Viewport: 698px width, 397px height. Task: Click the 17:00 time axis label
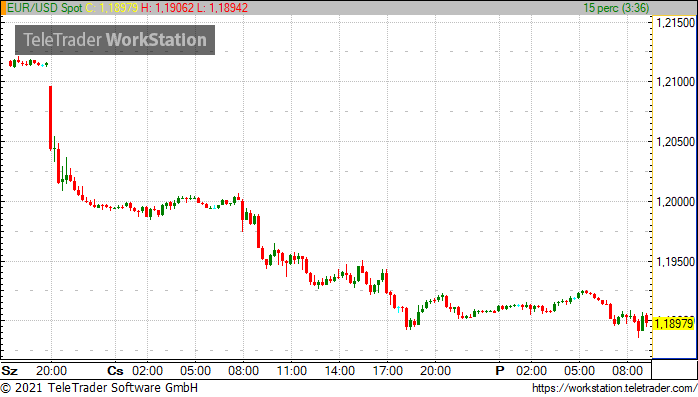tap(387, 371)
